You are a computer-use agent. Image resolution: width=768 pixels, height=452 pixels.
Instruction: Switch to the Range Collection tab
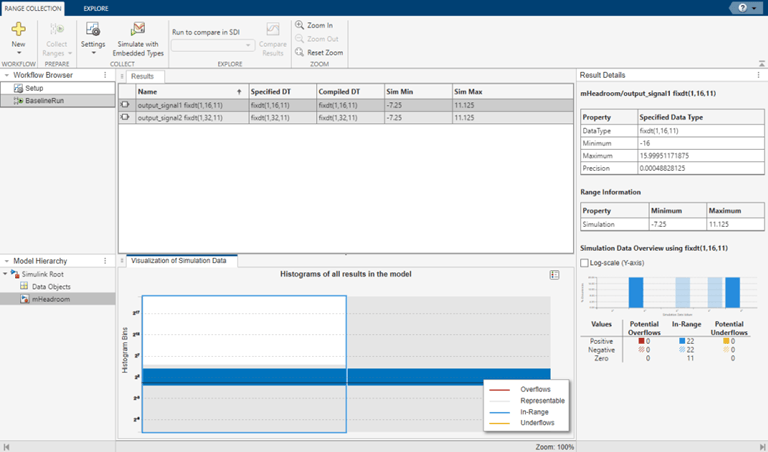pyautogui.click(x=33, y=8)
